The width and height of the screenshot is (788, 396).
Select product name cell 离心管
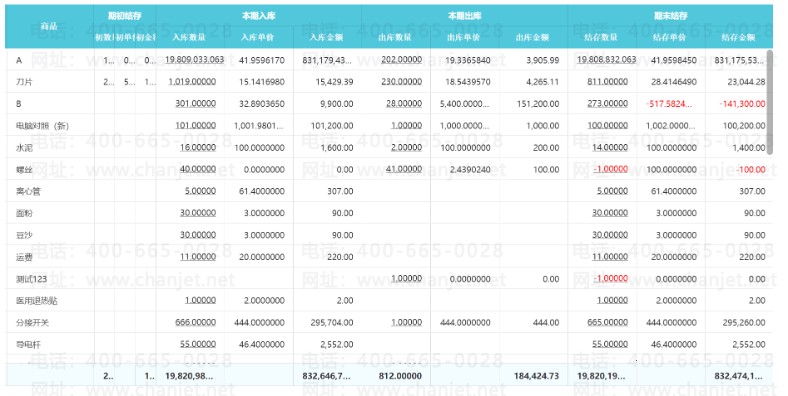(x=29, y=191)
